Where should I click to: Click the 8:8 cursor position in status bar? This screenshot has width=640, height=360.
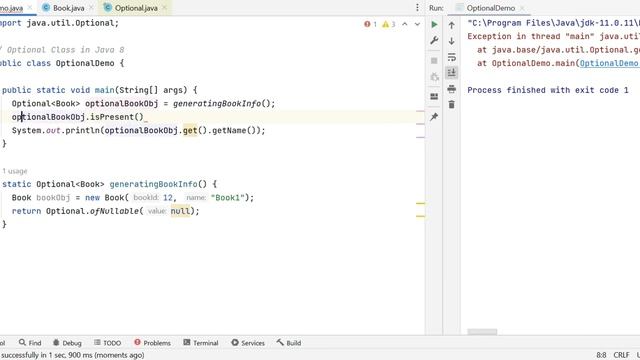pos(601,355)
